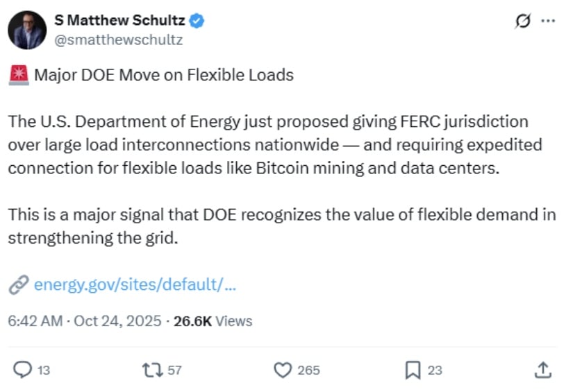
Task: Open S Matthew Schultz's profile avatar
Action: (28, 31)
